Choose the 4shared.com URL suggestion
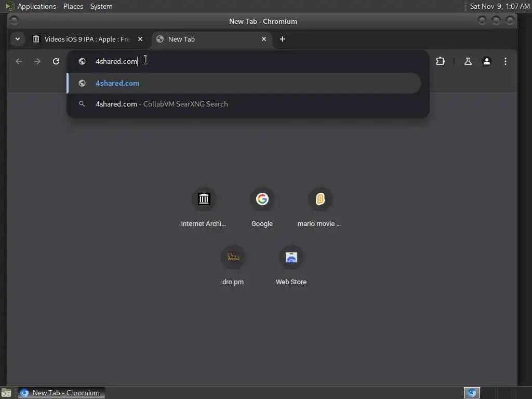This screenshot has width=532, height=399. [244, 83]
